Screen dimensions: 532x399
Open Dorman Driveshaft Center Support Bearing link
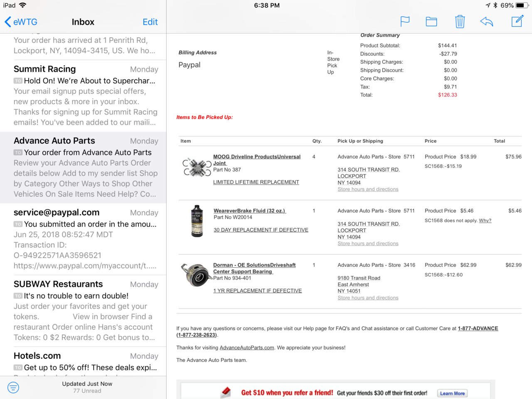click(x=254, y=268)
